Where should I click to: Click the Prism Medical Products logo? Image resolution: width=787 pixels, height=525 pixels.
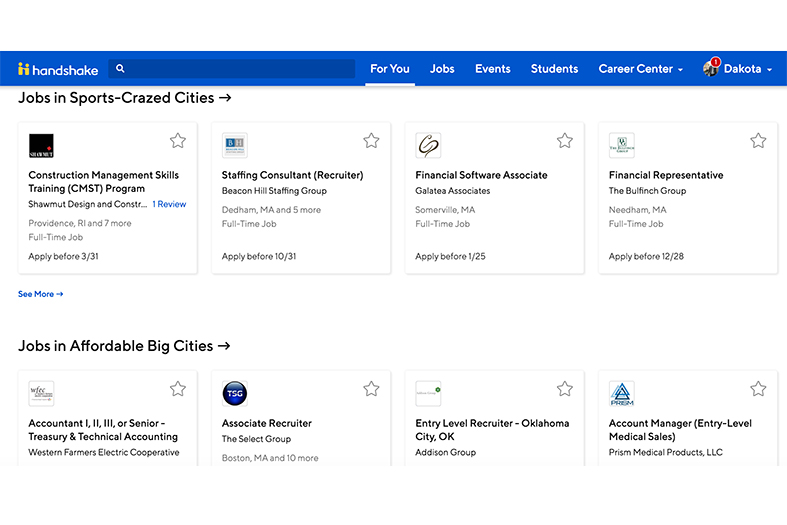622,393
